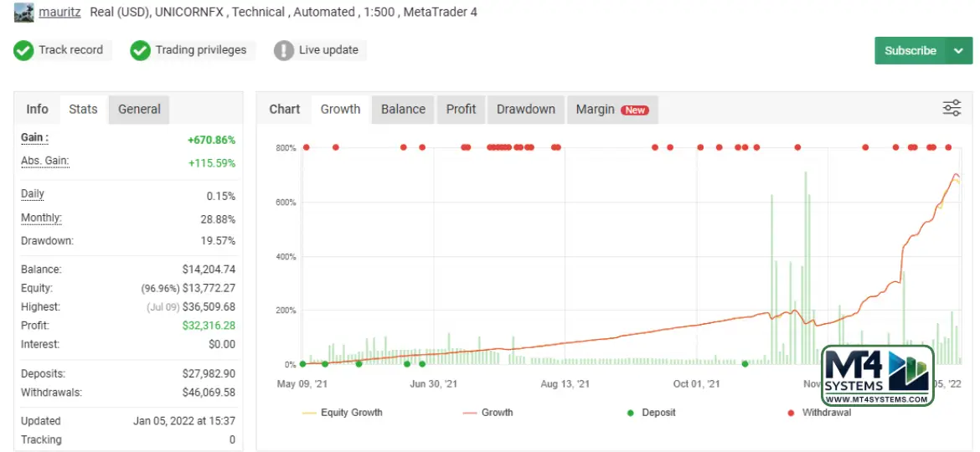The image size is (980, 452).
Task: Click the MT4 Systems logo
Action: click(x=877, y=376)
